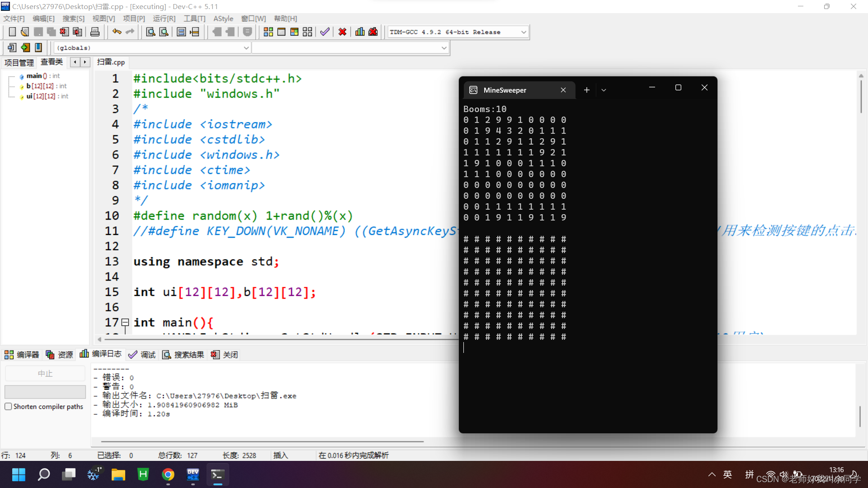Switch to the 编译日志 bottom tab
The width and height of the screenshot is (868, 488).
pyautogui.click(x=101, y=354)
